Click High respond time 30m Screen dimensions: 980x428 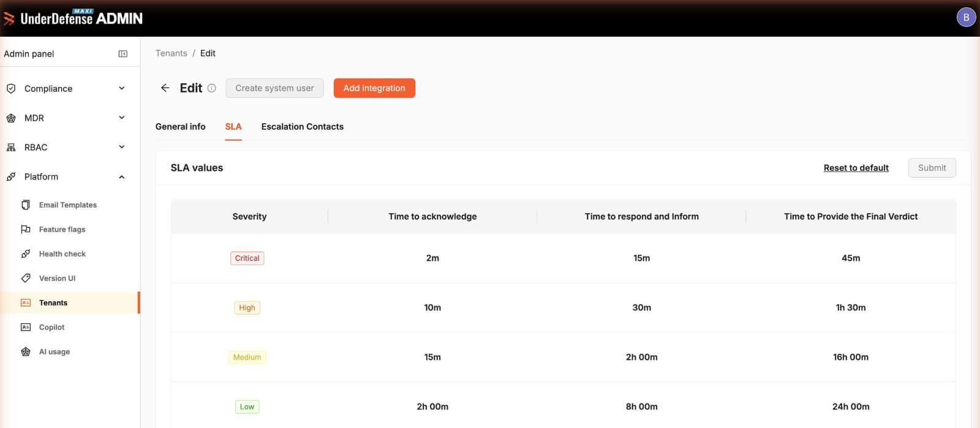coord(641,308)
